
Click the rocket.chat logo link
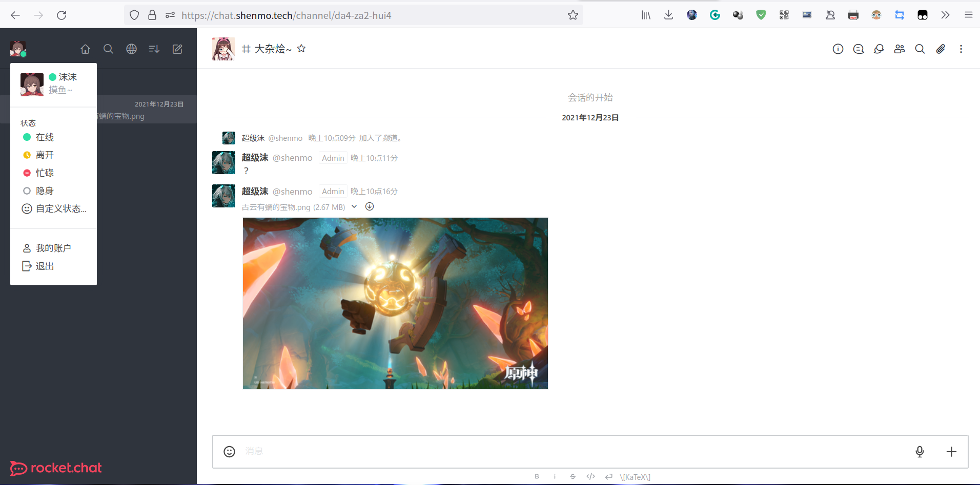(x=56, y=468)
